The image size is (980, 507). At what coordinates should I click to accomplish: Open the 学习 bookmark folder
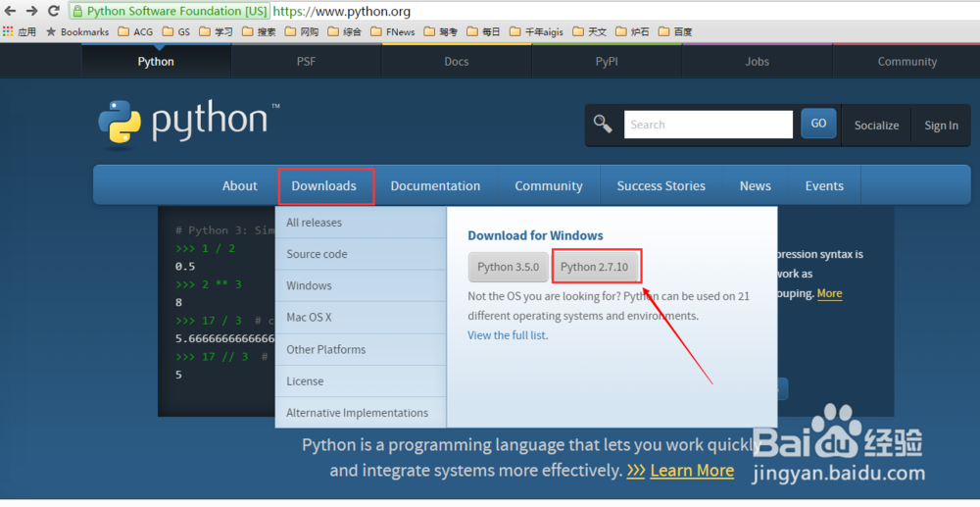click(216, 31)
